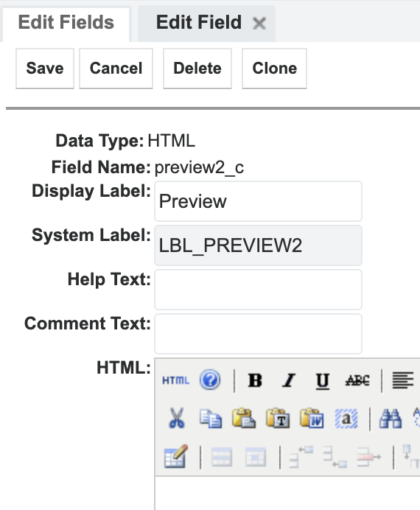Image resolution: width=420 pixels, height=510 pixels.
Task: Toggle italic formatting in the editor
Action: pos(289,380)
